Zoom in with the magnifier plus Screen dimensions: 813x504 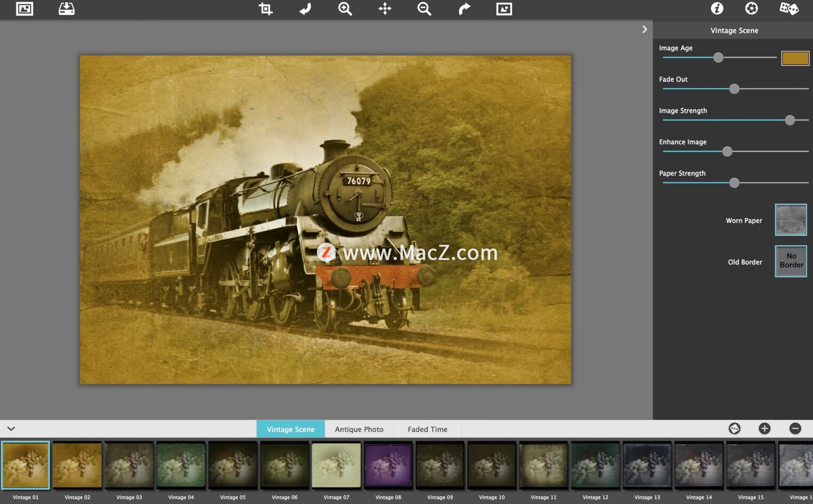(345, 9)
